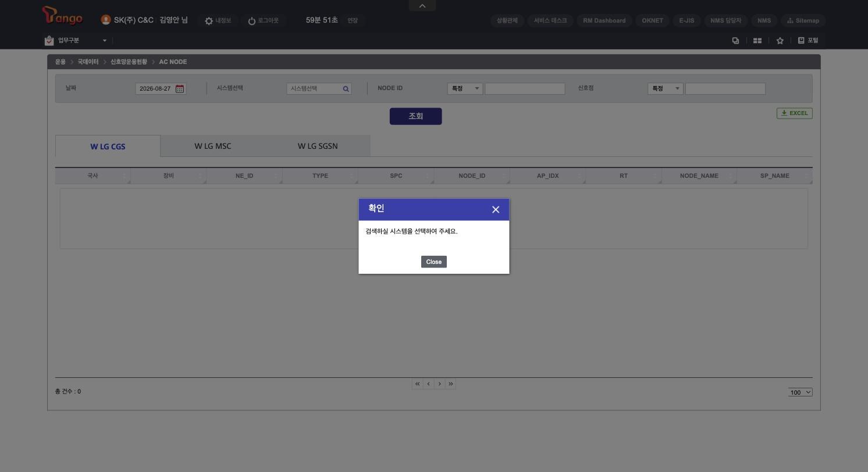This screenshot has height=472, width=868.
Task: Open the RM Dashboard link
Action: pyautogui.click(x=604, y=20)
